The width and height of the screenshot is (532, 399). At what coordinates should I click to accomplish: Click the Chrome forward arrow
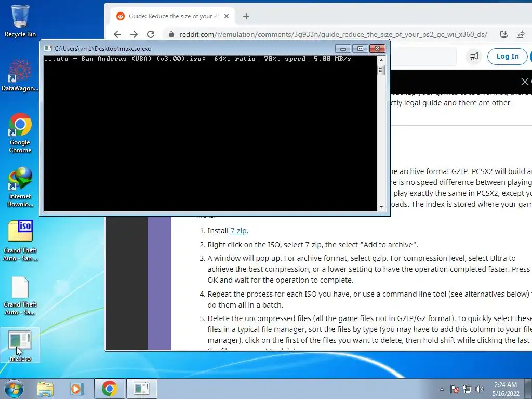[x=134, y=34]
